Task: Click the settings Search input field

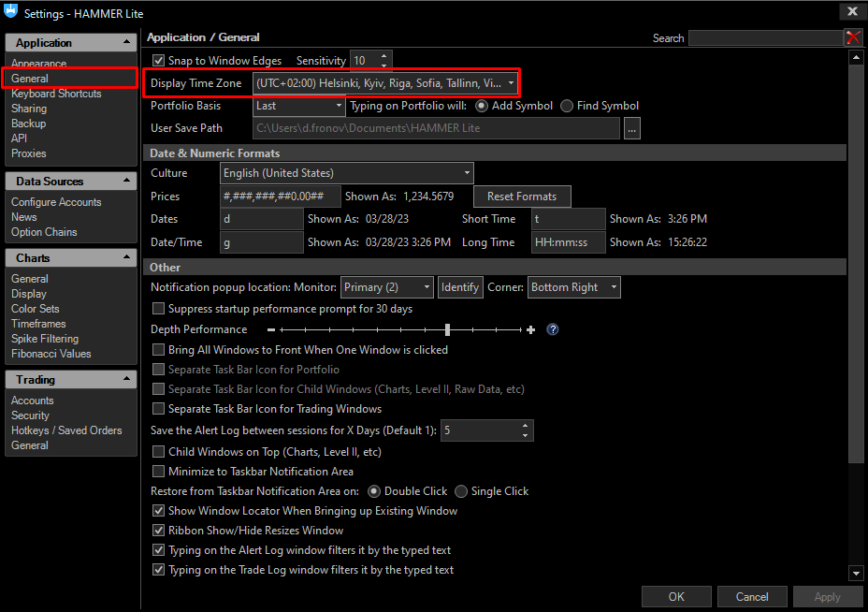Action: (766, 37)
